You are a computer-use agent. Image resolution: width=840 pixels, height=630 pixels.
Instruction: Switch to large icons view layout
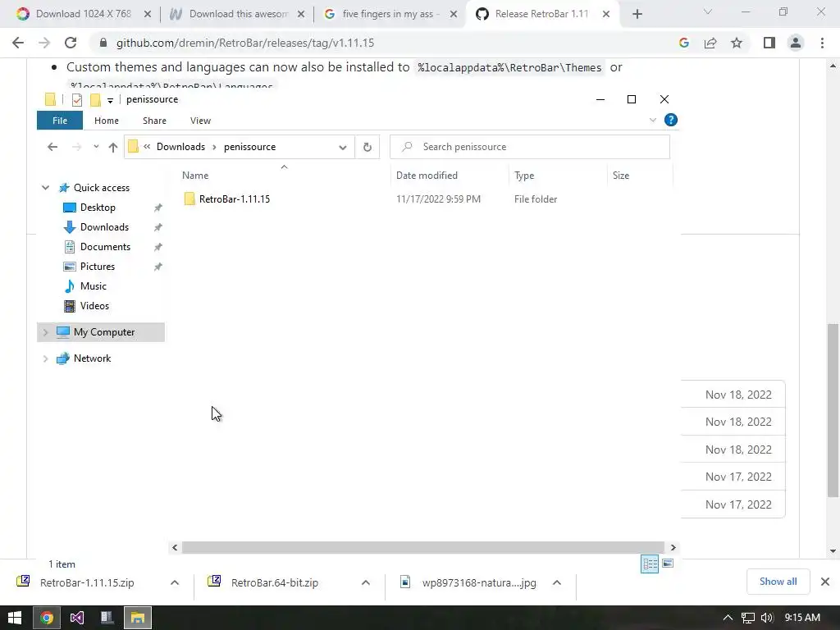pos(668,563)
